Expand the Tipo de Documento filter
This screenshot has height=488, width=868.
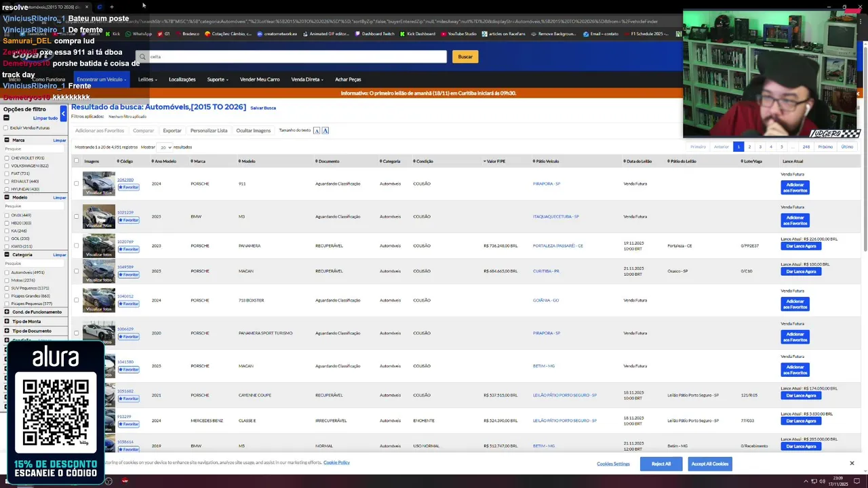click(x=7, y=331)
